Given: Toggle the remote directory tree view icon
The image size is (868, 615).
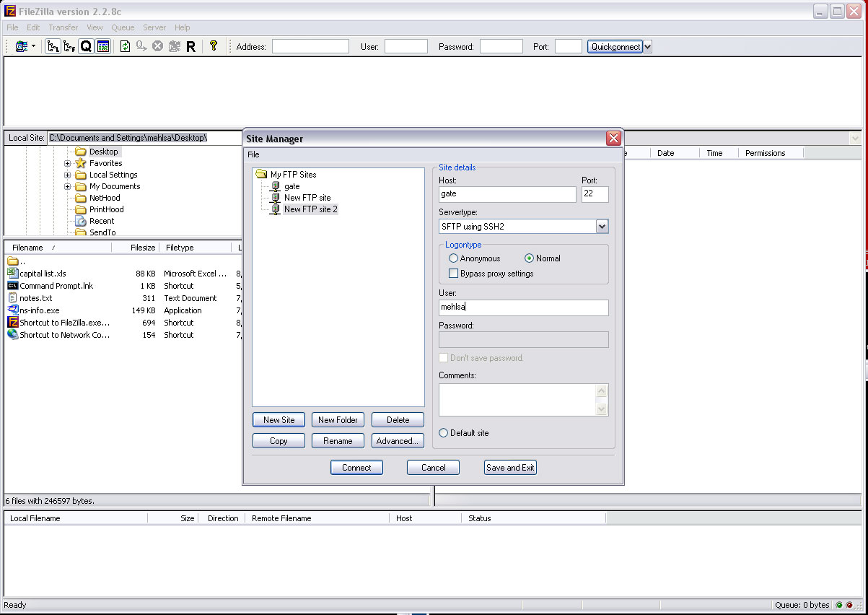Looking at the screenshot, I should 70,46.
